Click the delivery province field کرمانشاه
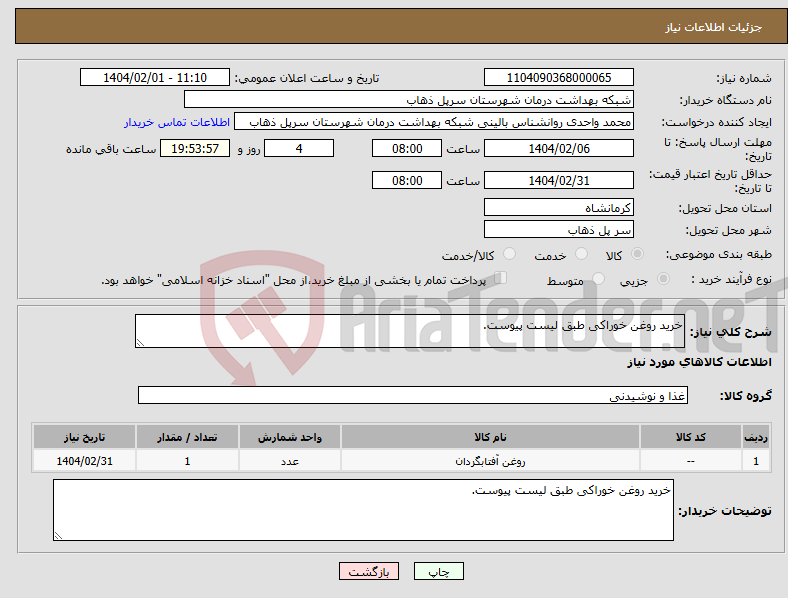 pos(558,207)
